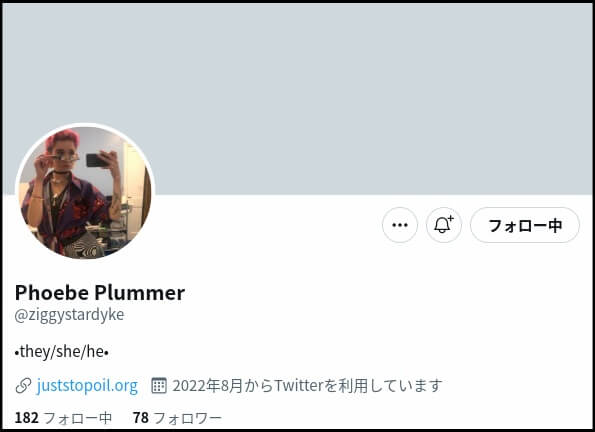The width and height of the screenshot is (595, 432).
Task: View the 78 フォロワー followers list
Action: pyautogui.click(x=177, y=418)
